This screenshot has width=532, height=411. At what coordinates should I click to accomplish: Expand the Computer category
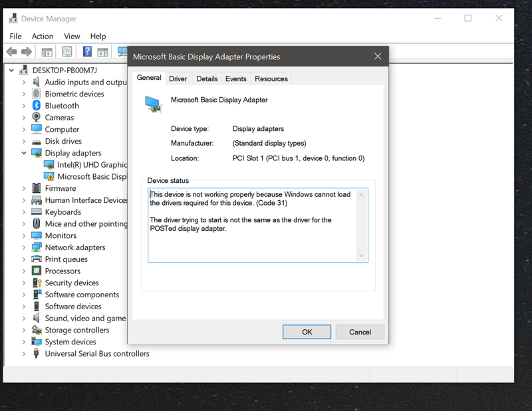24,129
